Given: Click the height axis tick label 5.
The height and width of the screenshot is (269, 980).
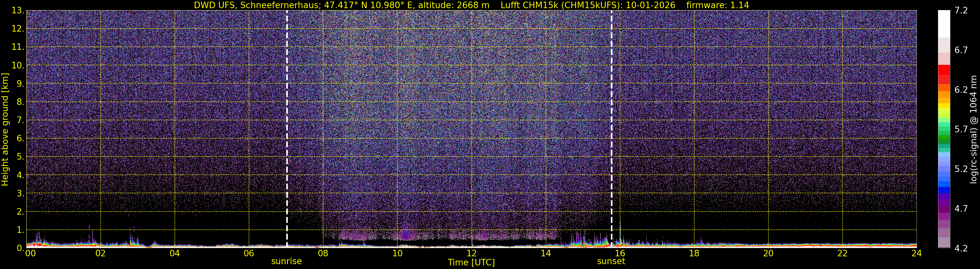Looking at the screenshot, I should coord(20,157).
